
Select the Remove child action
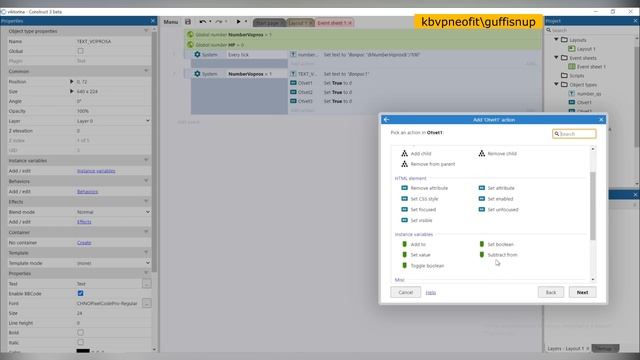click(498, 153)
